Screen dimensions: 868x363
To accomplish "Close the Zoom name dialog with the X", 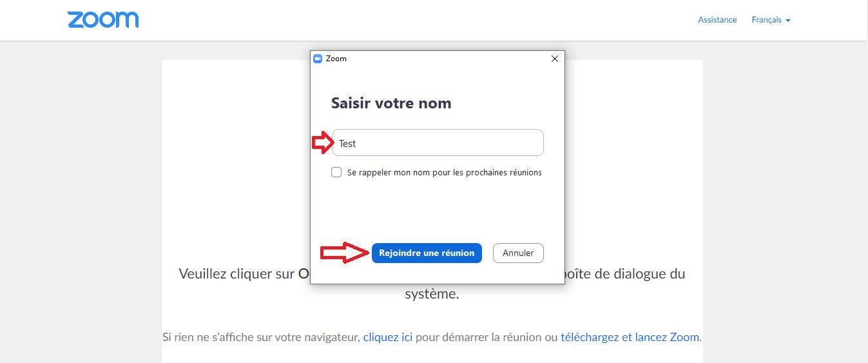I will pyautogui.click(x=555, y=59).
